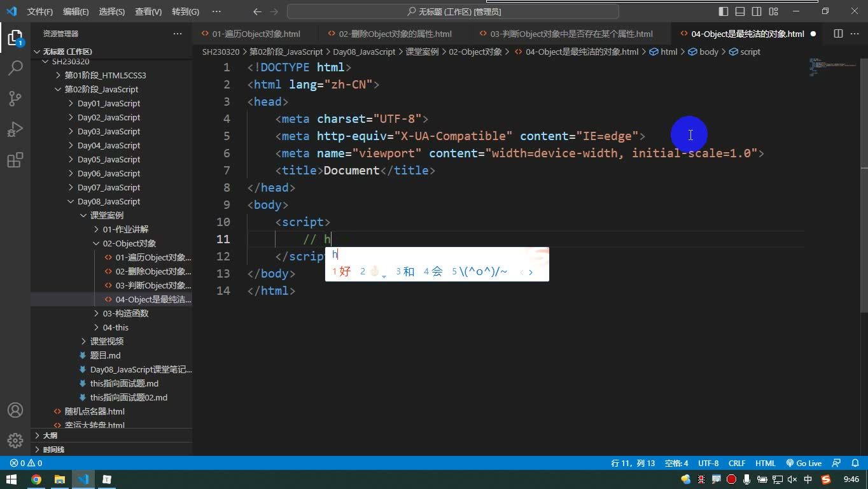Start Go Live server from status bar
The image size is (868, 489).
pos(804,464)
